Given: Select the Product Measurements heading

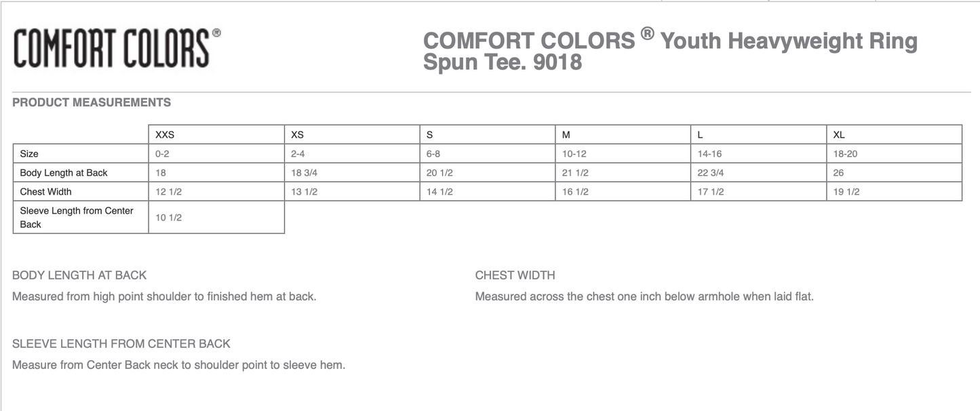Looking at the screenshot, I should pos(92,102).
